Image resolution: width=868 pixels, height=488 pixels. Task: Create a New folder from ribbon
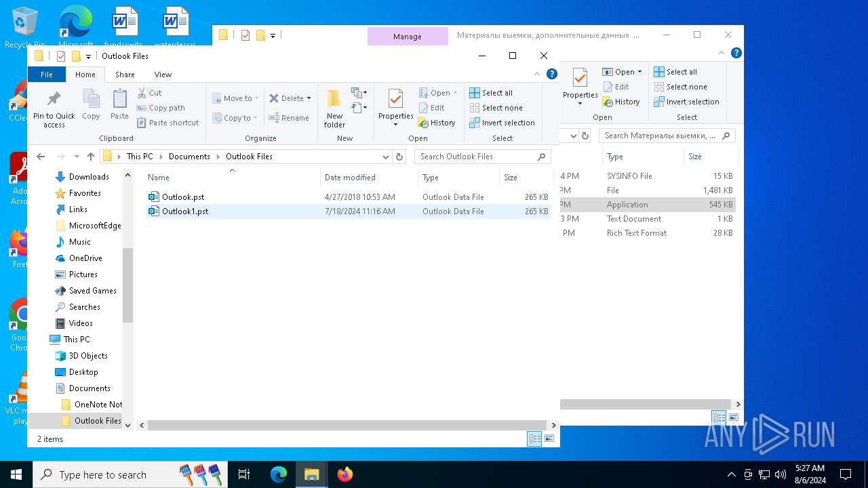(x=334, y=108)
